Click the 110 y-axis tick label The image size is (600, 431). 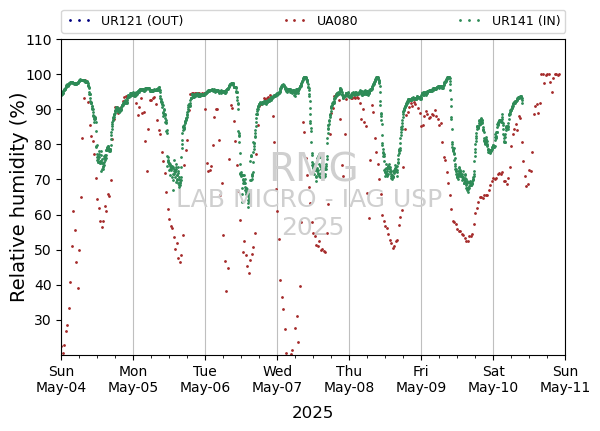pos(39,40)
